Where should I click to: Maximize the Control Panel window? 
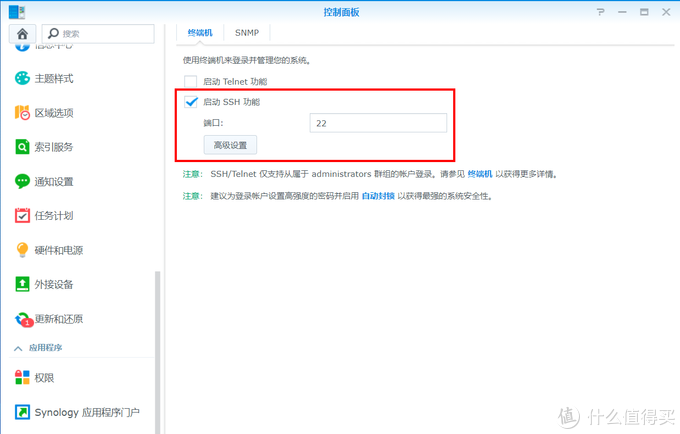tap(644, 12)
